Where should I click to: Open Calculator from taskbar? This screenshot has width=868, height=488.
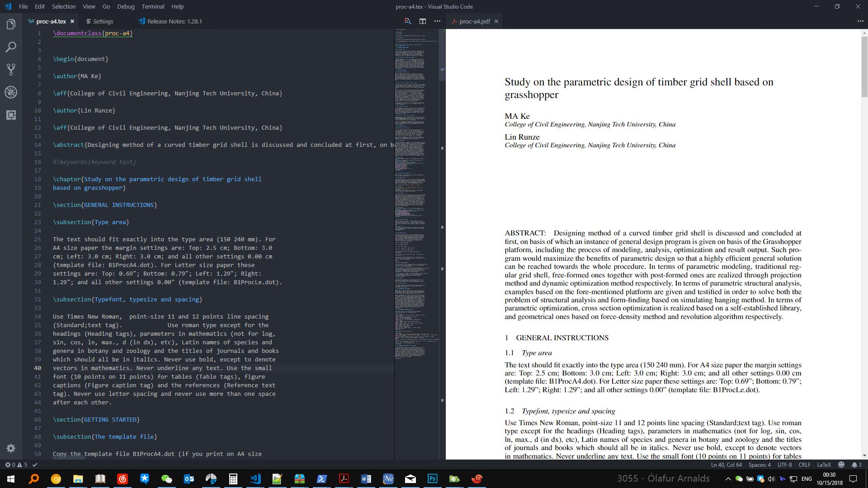(x=233, y=479)
